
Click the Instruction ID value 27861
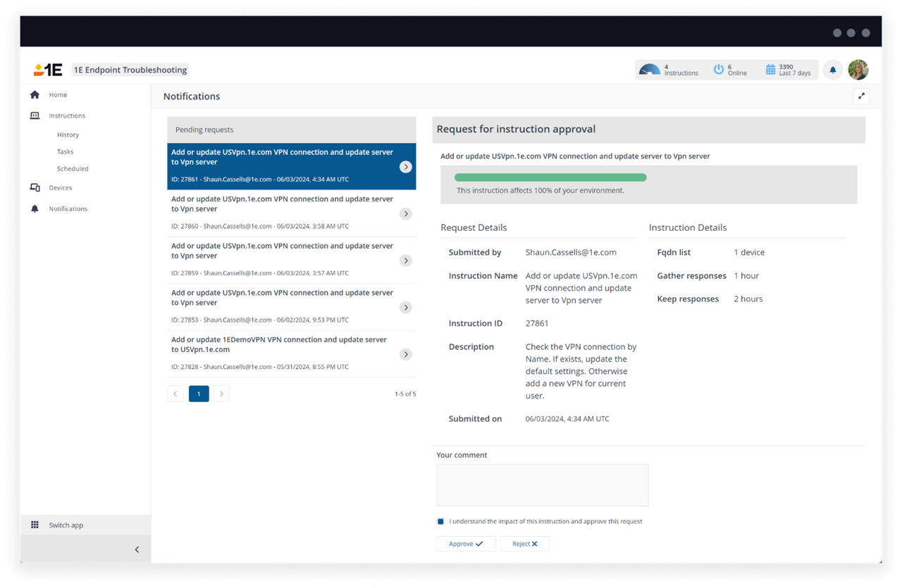(537, 323)
